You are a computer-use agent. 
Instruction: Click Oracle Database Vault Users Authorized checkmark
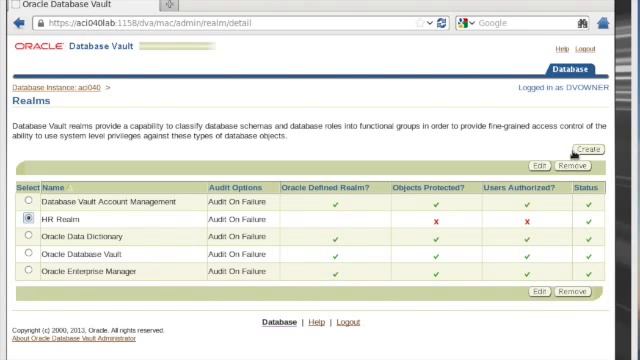[527, 257]
